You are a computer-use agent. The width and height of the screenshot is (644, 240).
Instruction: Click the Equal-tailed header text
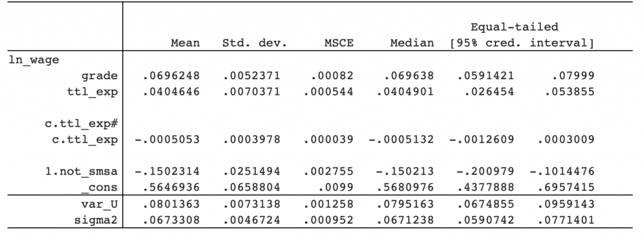click(x=514, y=27)
